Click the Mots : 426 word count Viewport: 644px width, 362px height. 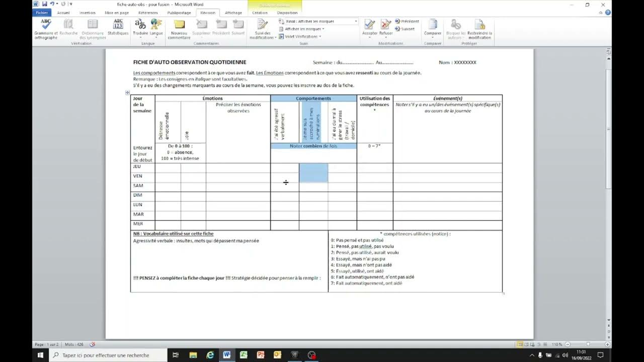pos(74,344)
